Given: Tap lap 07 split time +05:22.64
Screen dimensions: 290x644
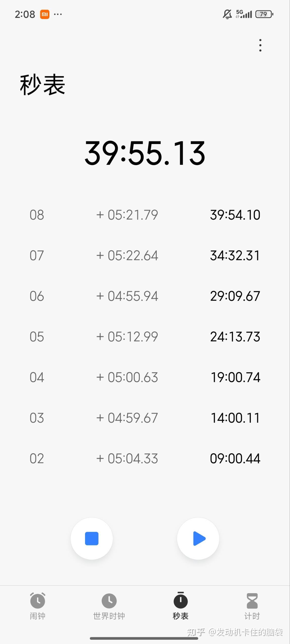Looking at the screenshot, I should point(127,256).
